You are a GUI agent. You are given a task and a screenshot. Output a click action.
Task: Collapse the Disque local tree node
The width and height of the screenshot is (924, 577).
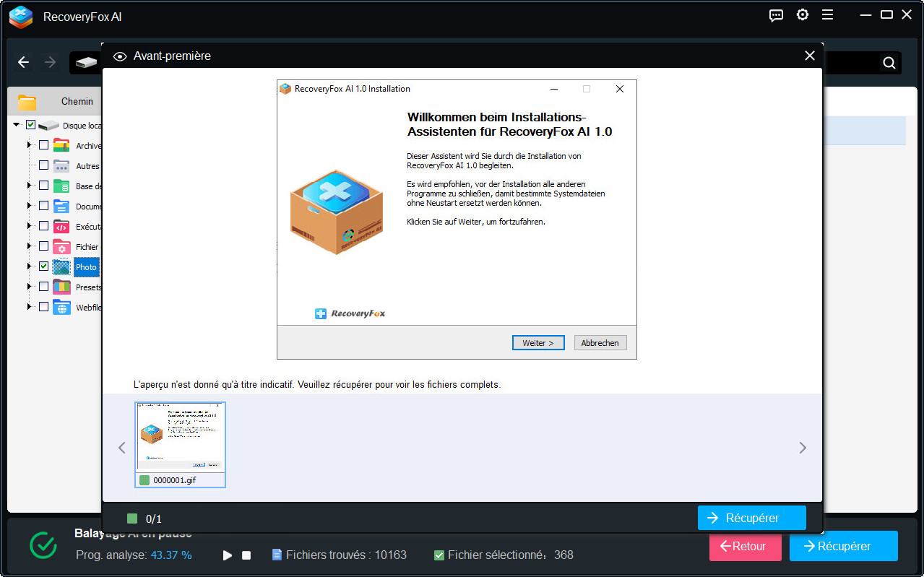pyautogui.click(x=16, y=125)
